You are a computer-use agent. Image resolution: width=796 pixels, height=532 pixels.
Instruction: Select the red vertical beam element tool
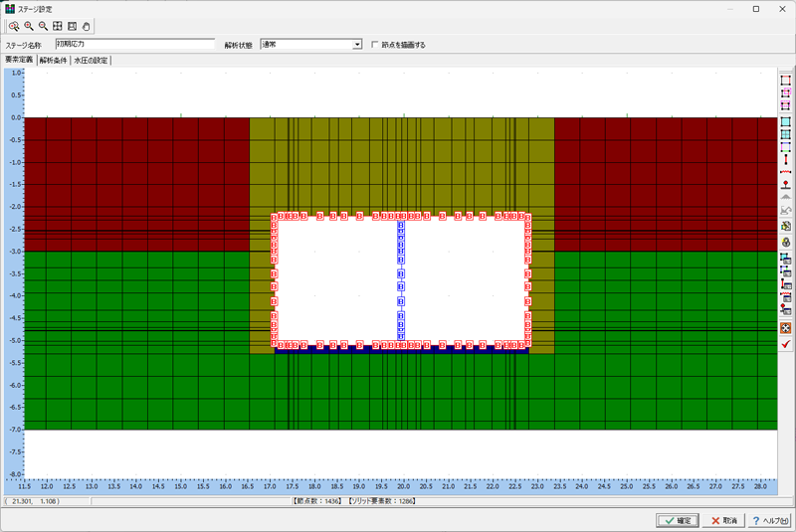[x=786, y=160]
